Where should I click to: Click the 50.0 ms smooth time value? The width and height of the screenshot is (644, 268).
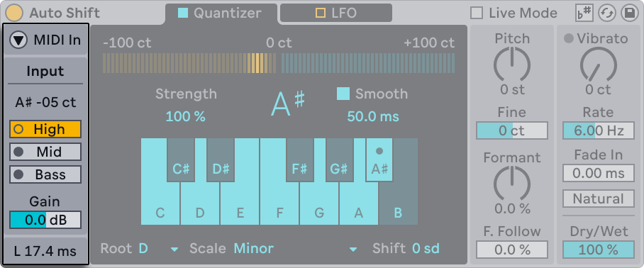pyautogui.click(x=373, y=116)
